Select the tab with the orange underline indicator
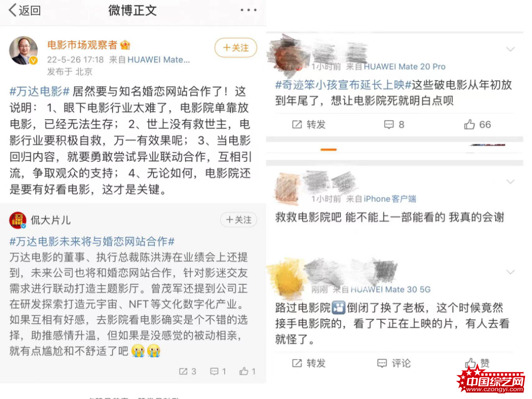 tap(329, 149)
